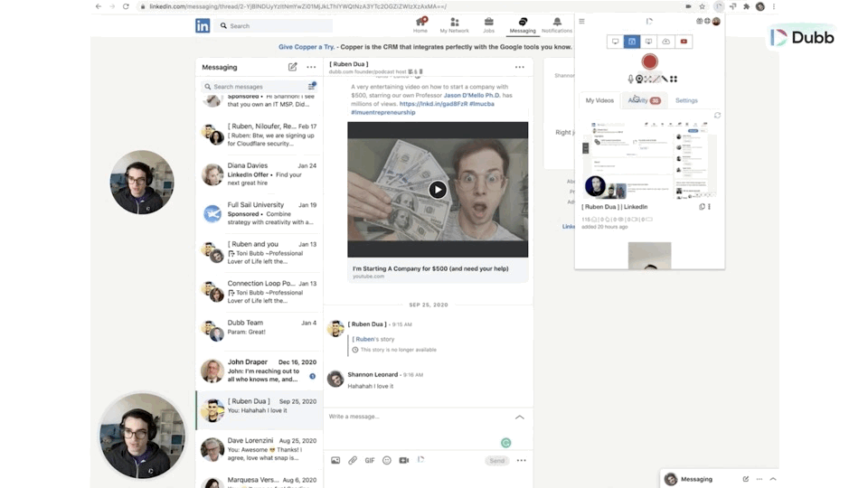This screenshot has width=868, height=488.
Task: Open more options for Ruben Dua LinkedIn video
Action: click(x=709, y=207)
